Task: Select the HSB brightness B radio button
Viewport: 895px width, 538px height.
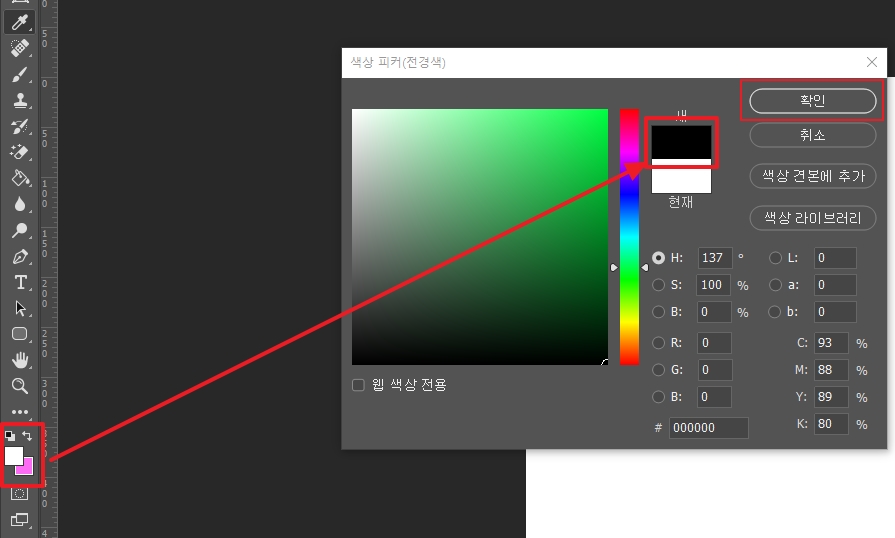Action: click(658, 312)
